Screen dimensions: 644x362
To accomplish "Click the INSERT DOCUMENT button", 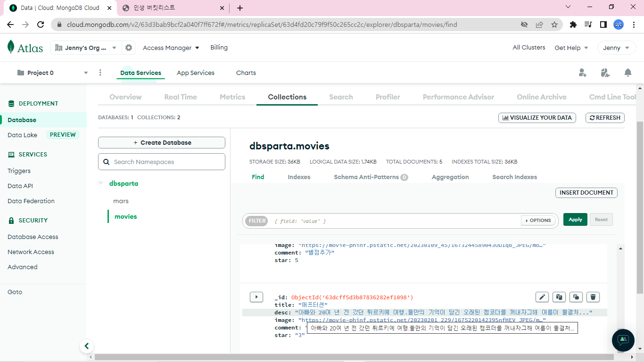I will click(586, 193).
